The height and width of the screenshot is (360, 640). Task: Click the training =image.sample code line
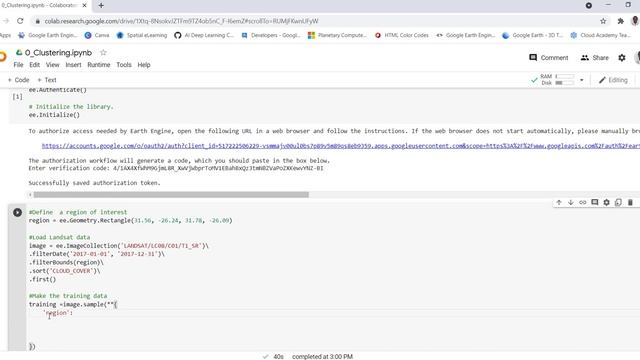pos(73,304)
